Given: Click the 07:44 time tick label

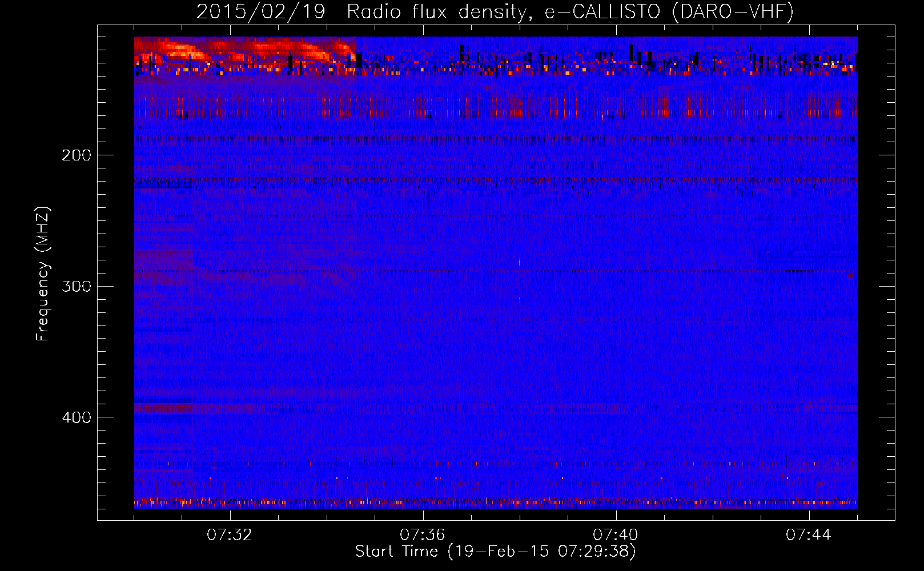Looking at the screenshot, I should [809, 535].
